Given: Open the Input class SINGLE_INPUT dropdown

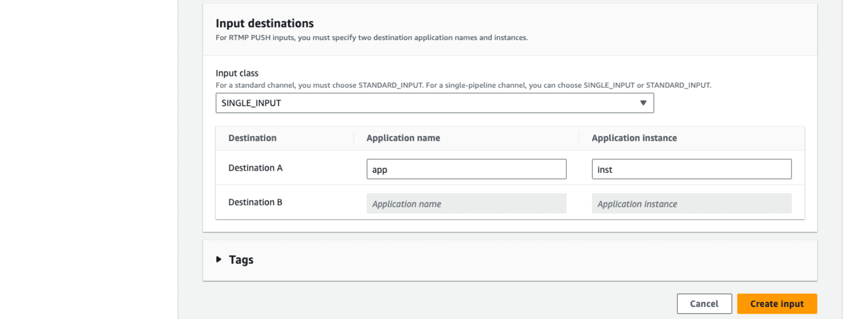Looking at the screenshot, I should 434,103.
